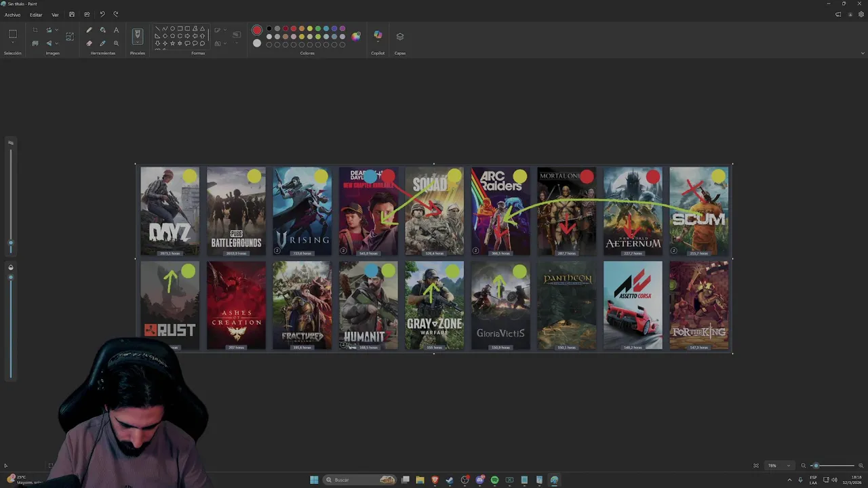Select the Text tool
Image resolution: width=868 pixels, height=488 pixels.
116,30
